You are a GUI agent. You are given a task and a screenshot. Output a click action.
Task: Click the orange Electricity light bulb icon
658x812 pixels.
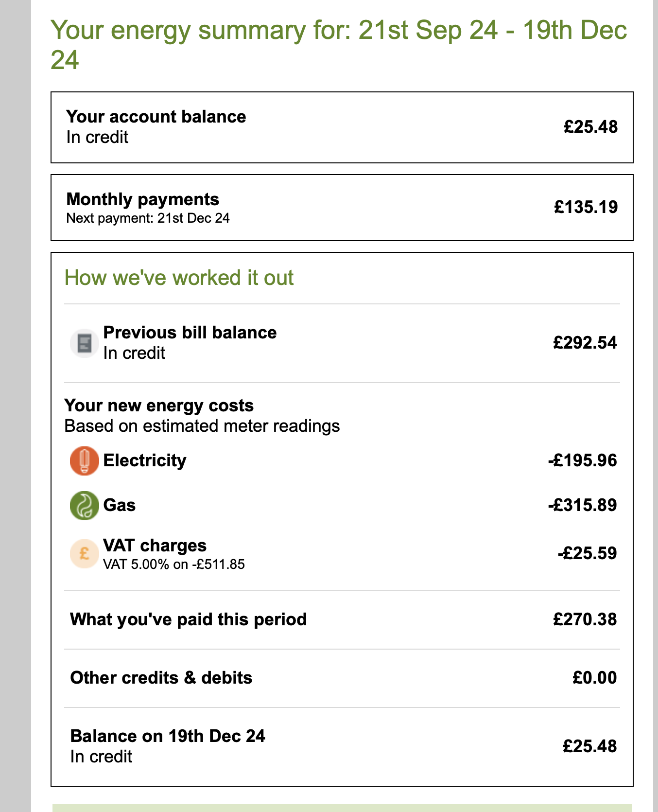point(84,460)
